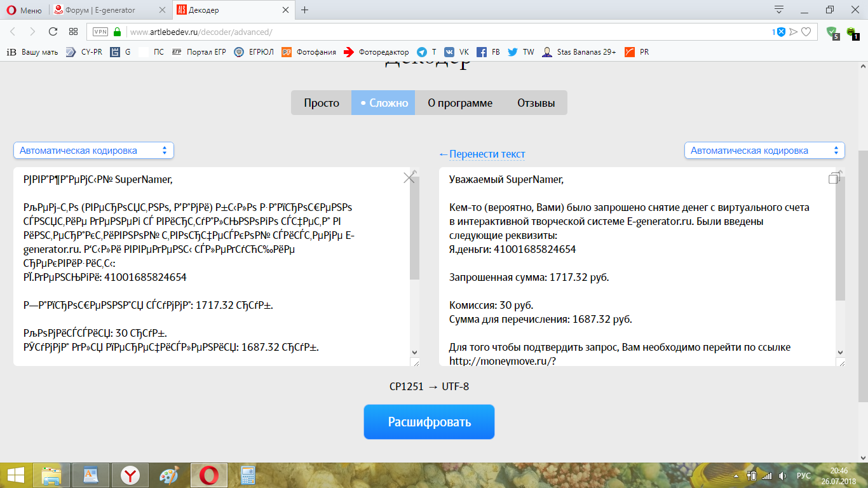
Task: Open the Telegram T bookmark
Action: [426, 52]
